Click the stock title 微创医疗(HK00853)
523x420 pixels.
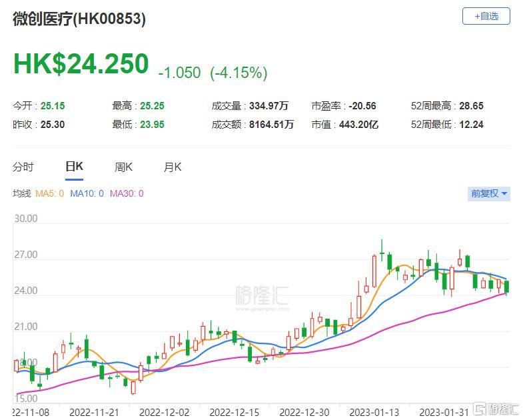(x=79, y=19)
